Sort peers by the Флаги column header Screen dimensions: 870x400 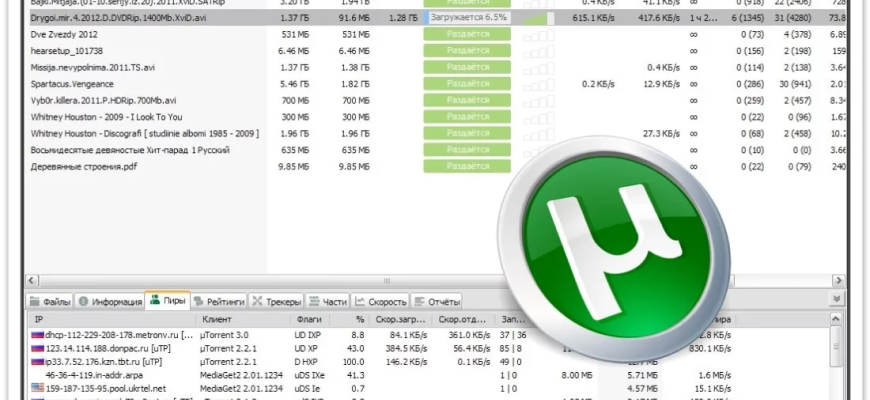click(310, 320)
